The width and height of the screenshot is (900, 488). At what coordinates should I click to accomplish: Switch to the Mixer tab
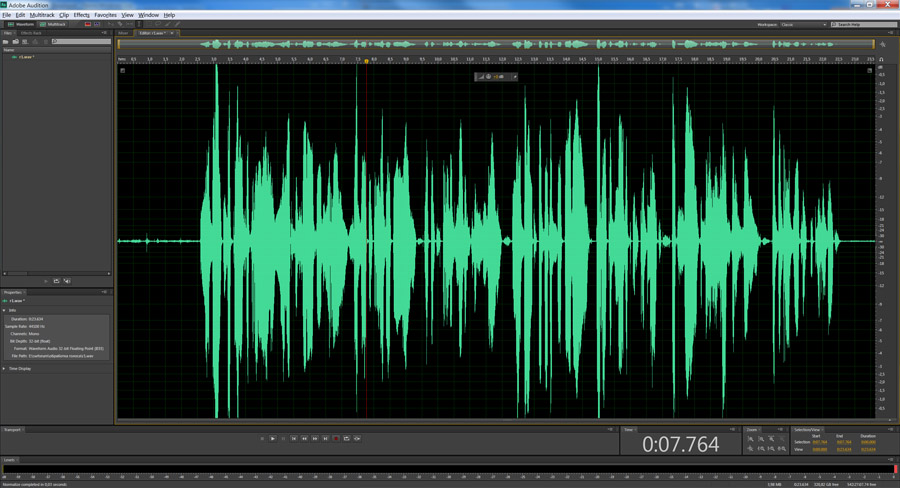(124, 33)
